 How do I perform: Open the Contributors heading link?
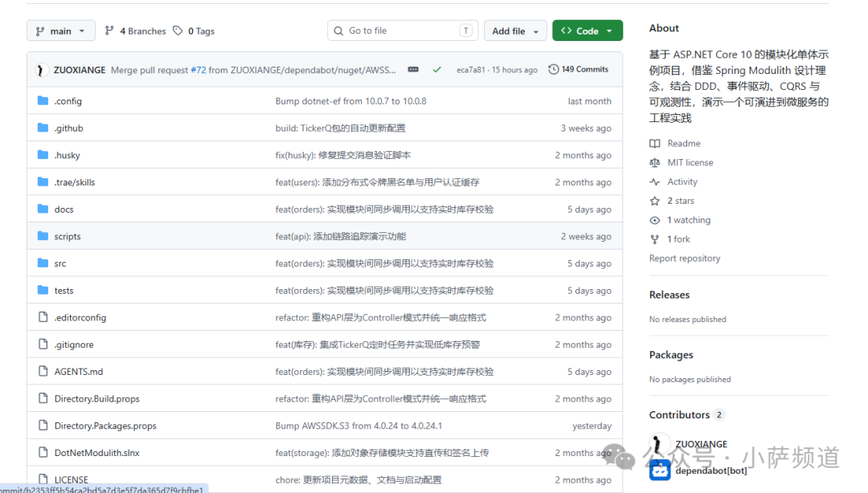click(679, 415)
